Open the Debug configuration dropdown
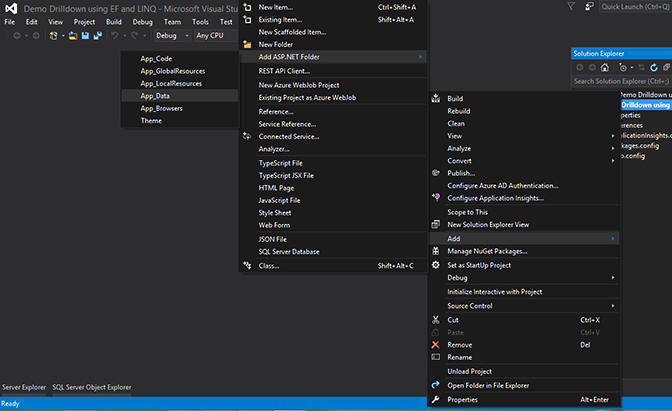Image resolution: width=672 pixels, height=411 pixels. tap(170, 36)
